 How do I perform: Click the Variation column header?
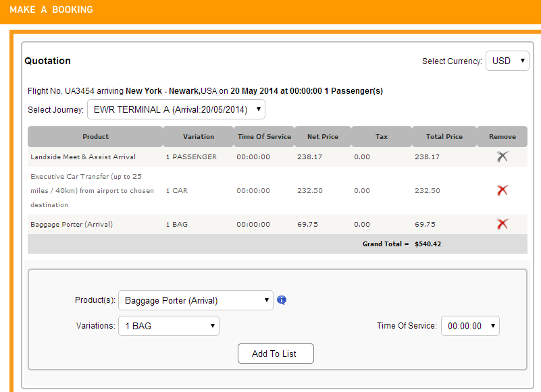point(199,136)
